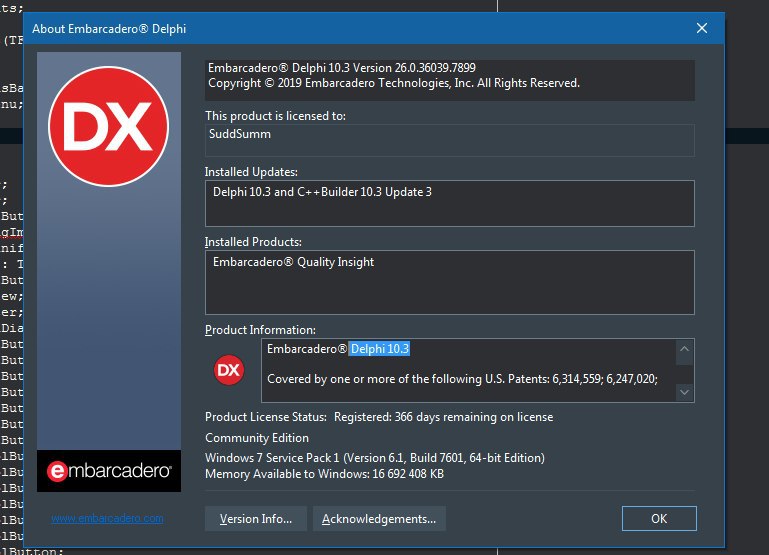Select the SuddSumm licensee field
Viewport: 769px width, 555px height.
point(449,140)
